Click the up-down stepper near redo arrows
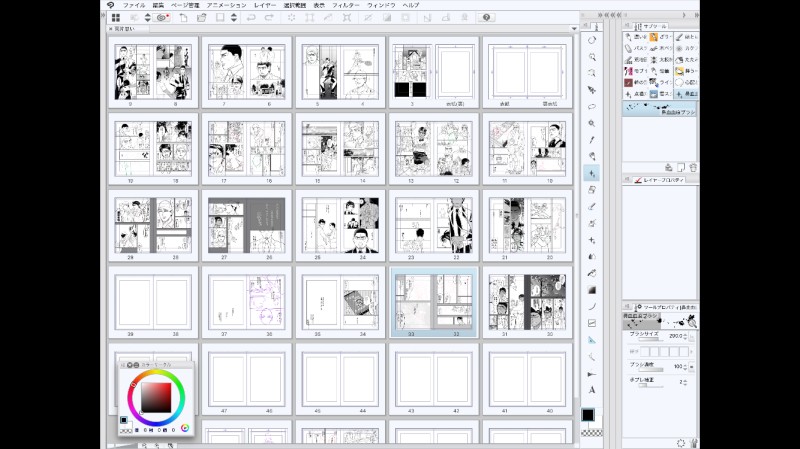Screen dimensions: 800x449 (x=234, y=17)
